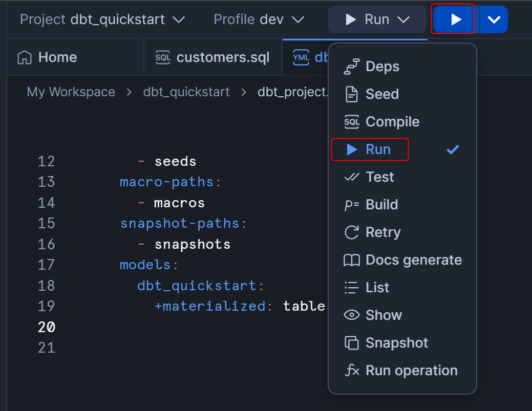Click the Docs generate book icon
Screen dimensions: 532x411
[351, 260]
